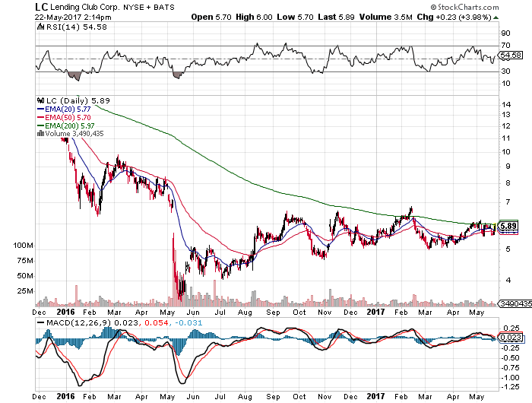Click the MACD(12,26,9) 0.023 legend label
Screen dimensions: 532x403
(92, 322)
